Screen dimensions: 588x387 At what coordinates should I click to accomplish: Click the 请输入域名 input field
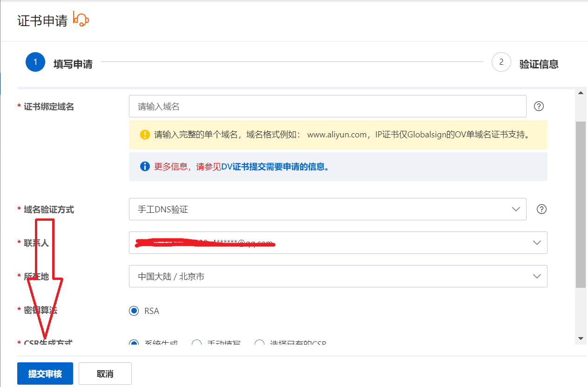coord(327,106)
